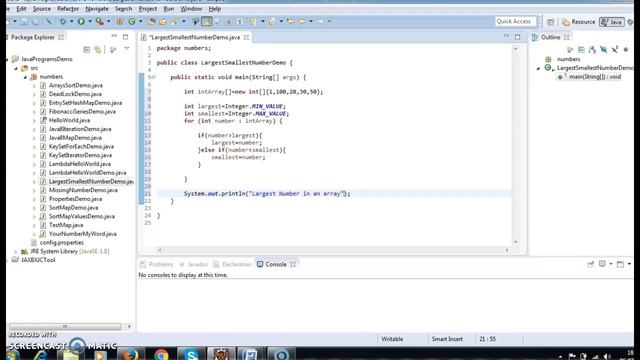Switch to the Declaration tab

pos(232,264)
